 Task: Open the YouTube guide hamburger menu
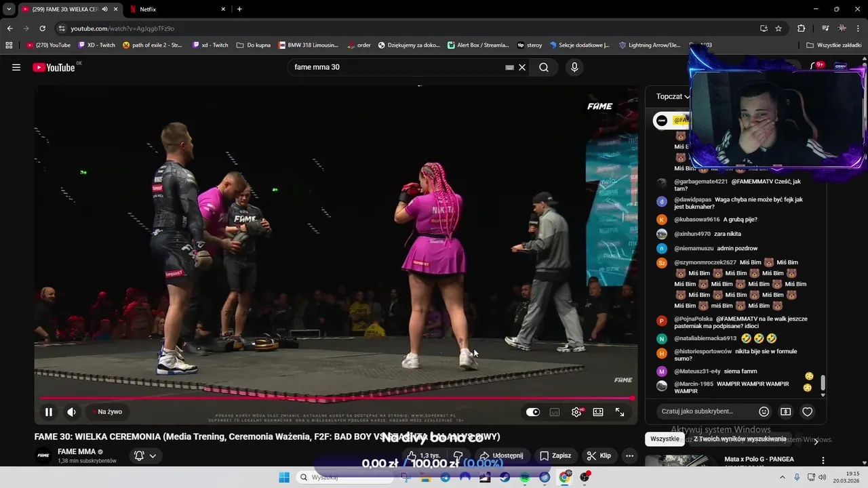16,67
